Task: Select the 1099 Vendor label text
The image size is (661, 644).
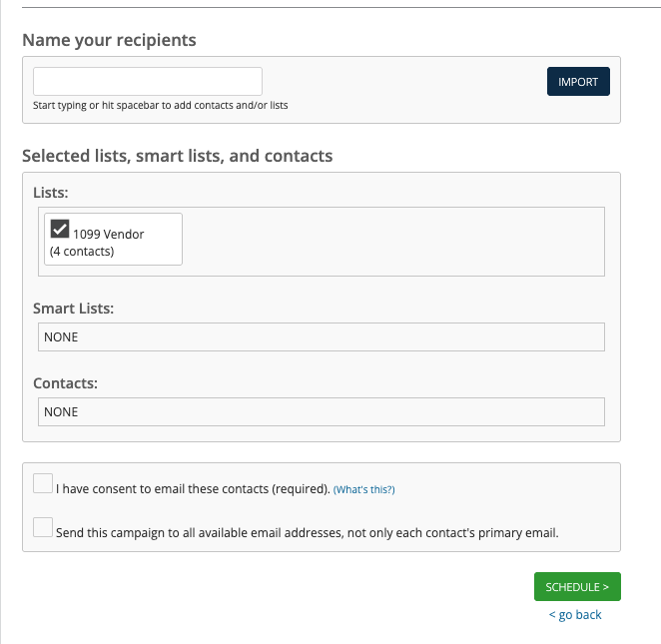Action: [x=109, y=235]
